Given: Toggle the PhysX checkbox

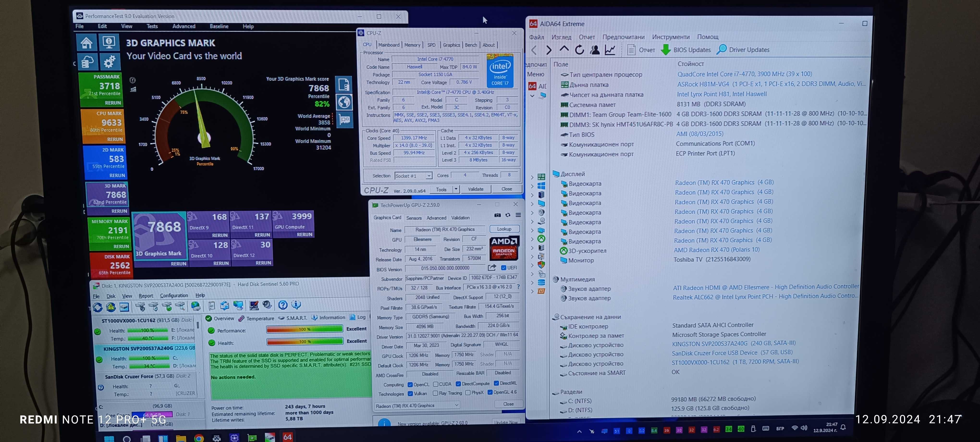Looking at the screenshot, I should pos(468,393).
